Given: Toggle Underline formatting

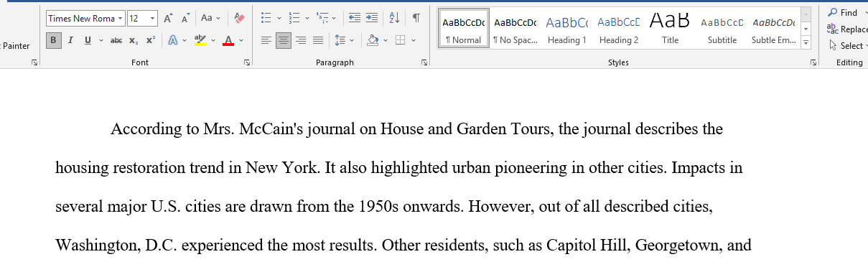Looking at the screenshot, I should [x=88, y=40].
